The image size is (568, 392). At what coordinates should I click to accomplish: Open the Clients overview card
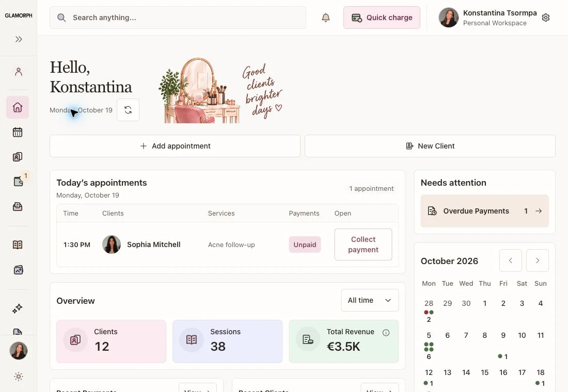tap(111, 341)
